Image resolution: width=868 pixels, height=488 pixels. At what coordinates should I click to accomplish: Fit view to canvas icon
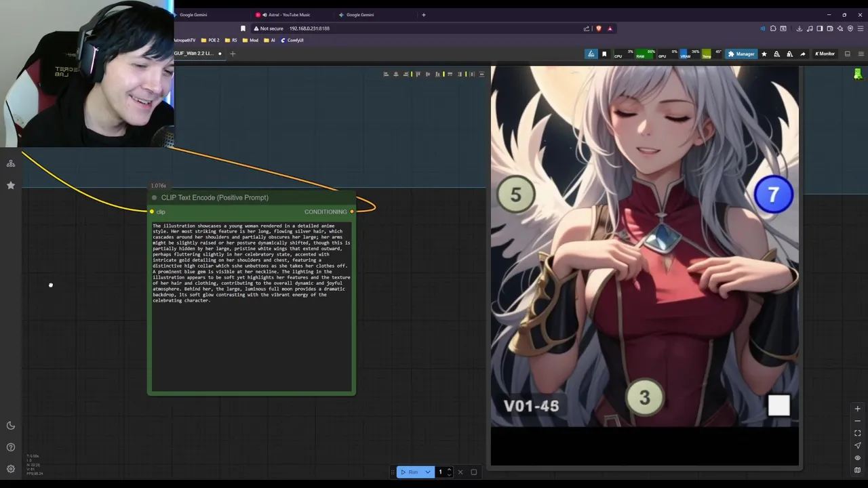tap(857, 433)
